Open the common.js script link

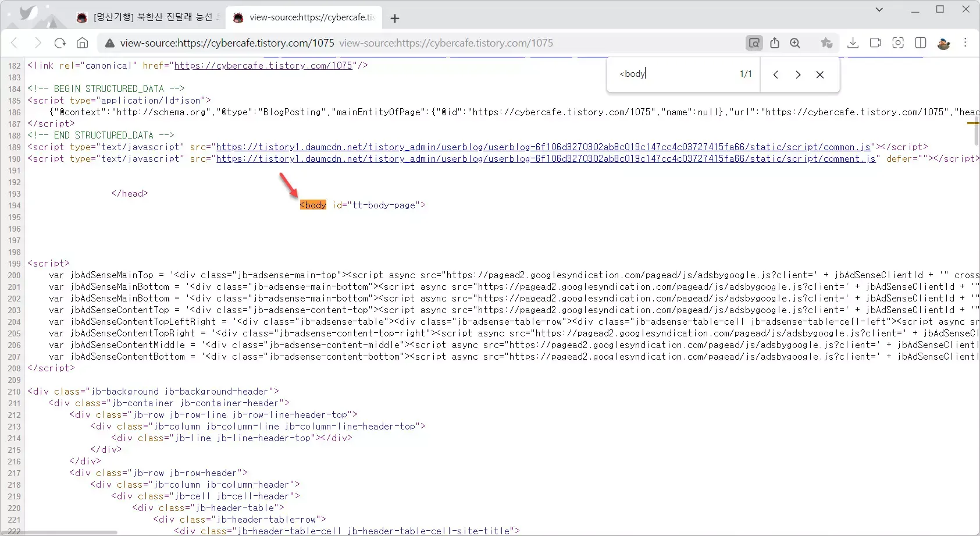click(x=543, y=147)
